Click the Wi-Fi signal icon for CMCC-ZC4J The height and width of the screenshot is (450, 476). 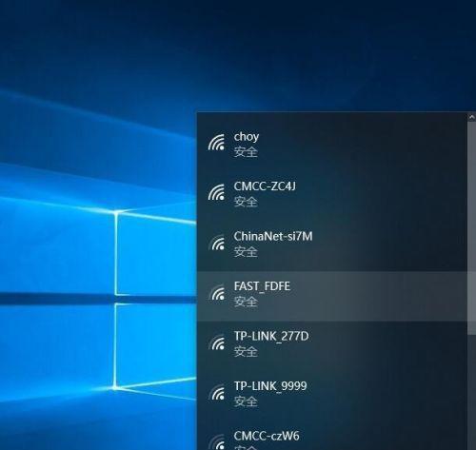216,192
